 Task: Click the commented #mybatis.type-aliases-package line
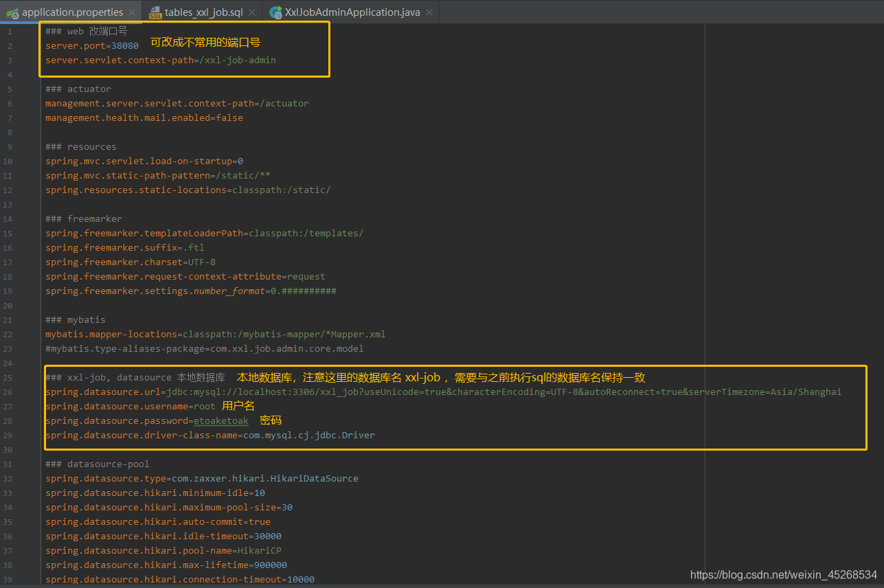click(205, 348)
